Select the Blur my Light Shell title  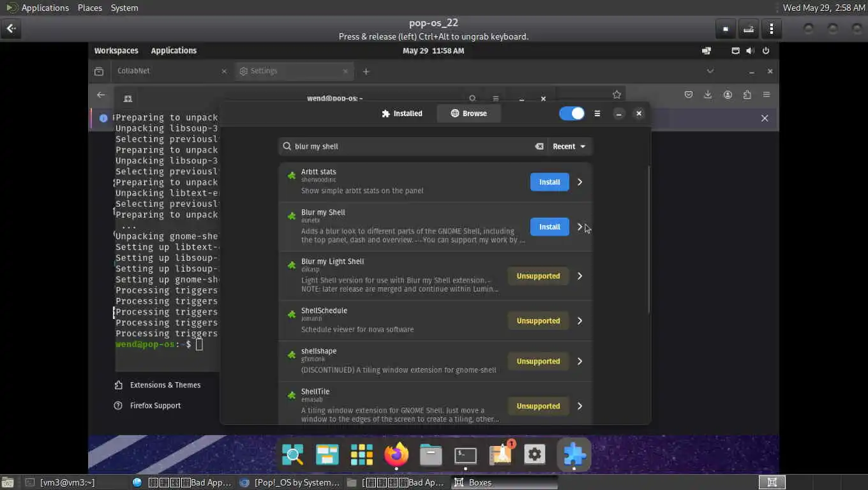333,262
